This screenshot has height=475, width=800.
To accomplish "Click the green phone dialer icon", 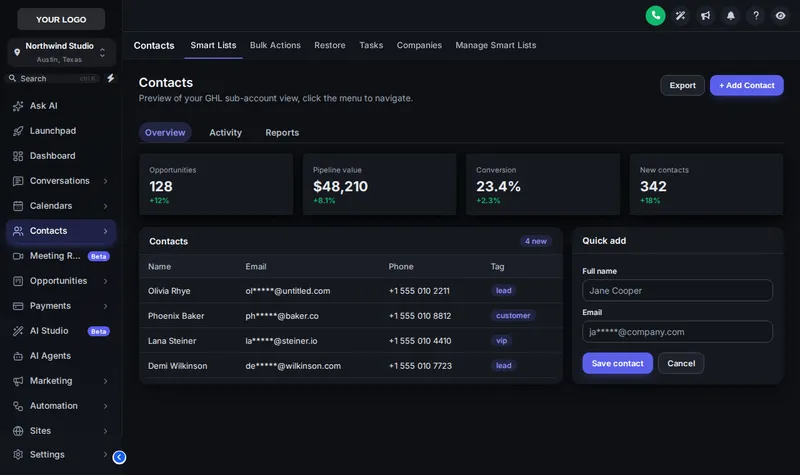I will tap(655, 15).
